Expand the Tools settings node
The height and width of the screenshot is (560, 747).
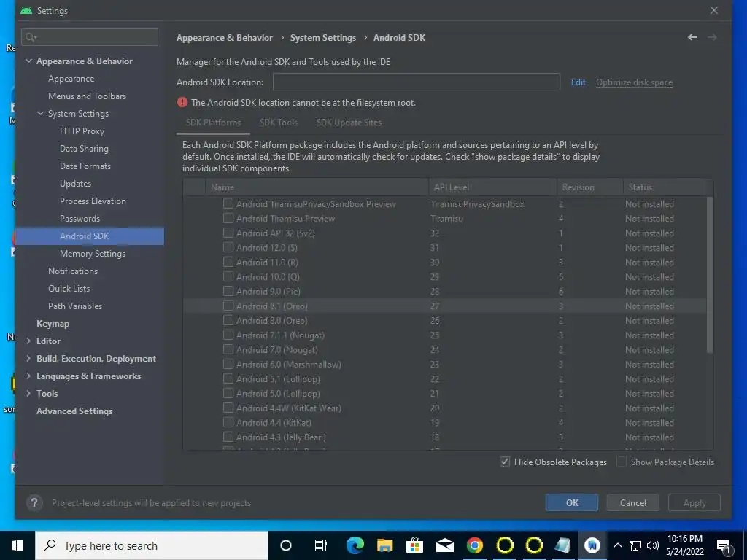tap(28, 393)
